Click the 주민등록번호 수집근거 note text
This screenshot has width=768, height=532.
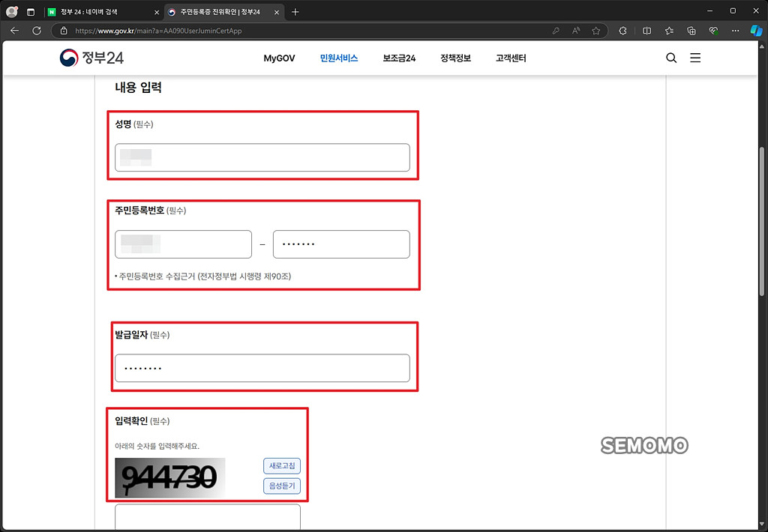click(x=203, y=276)
